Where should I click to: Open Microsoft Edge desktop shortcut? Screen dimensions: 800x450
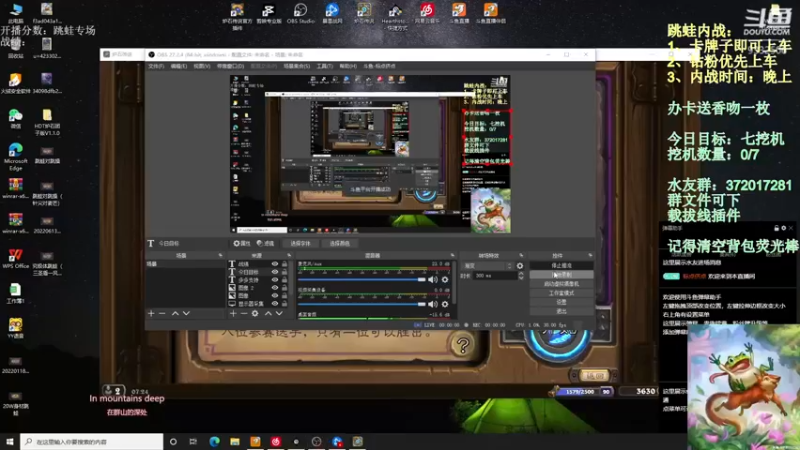15,157
